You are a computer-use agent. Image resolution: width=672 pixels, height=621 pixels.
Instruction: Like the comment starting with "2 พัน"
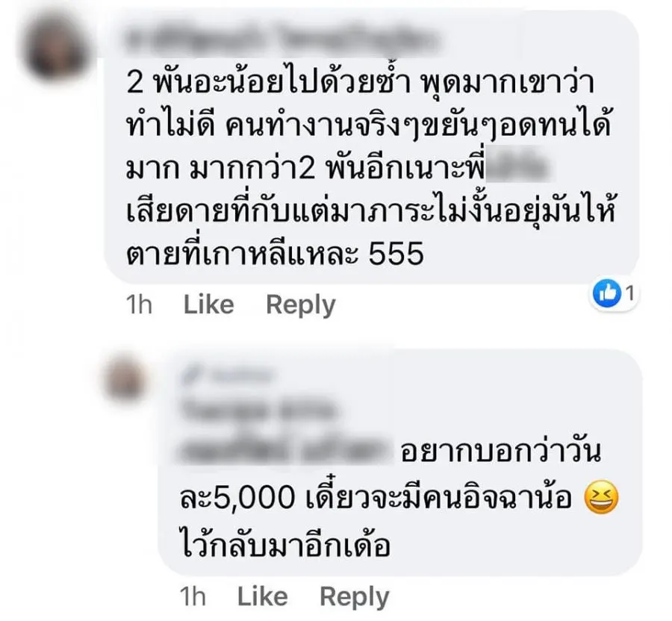click(x=209, y=305)
